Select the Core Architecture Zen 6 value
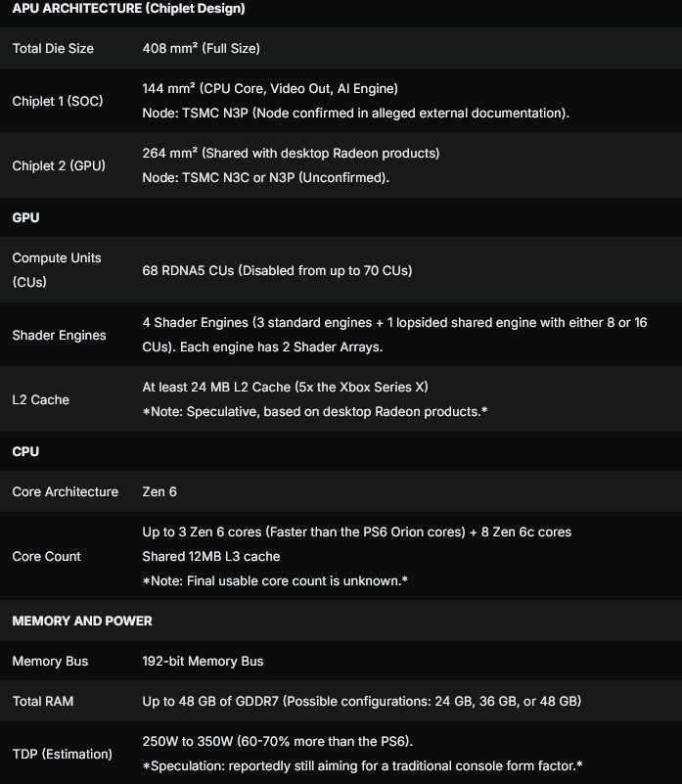 pos(159,491)
